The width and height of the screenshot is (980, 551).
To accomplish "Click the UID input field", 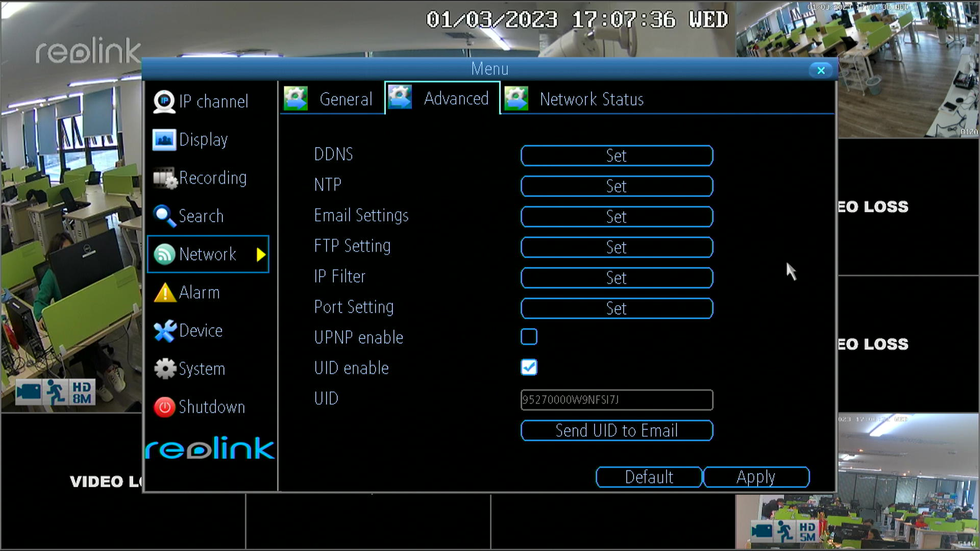I will (616, 399).
